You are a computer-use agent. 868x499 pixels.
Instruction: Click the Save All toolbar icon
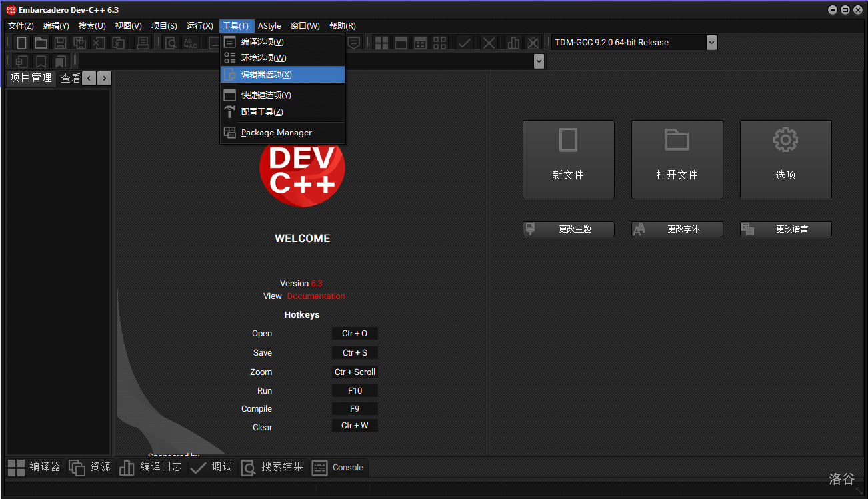point(80,43)
